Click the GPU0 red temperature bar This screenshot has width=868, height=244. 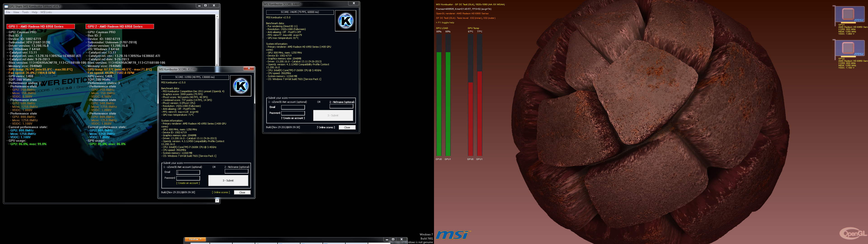[470, 119]
